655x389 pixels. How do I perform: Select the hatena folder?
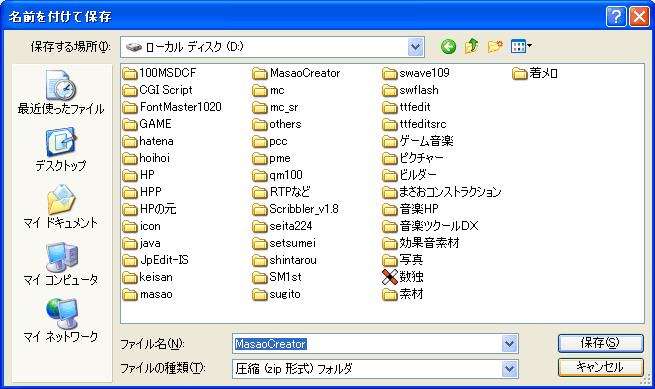coord(148,141)
